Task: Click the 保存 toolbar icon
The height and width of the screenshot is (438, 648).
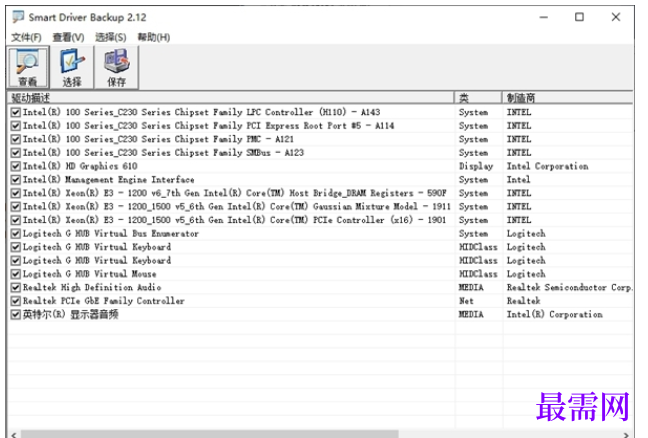Action: click(x=116, y=67)
